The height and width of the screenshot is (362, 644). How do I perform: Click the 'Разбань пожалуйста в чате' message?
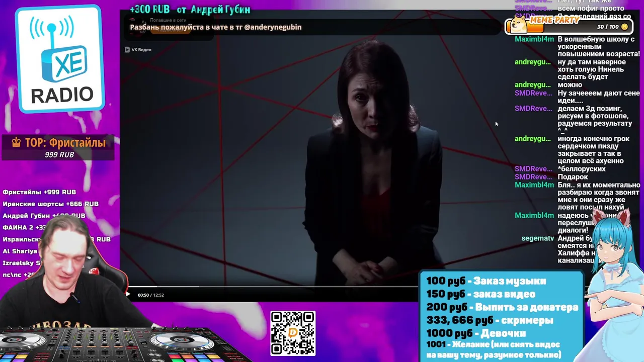216,27
